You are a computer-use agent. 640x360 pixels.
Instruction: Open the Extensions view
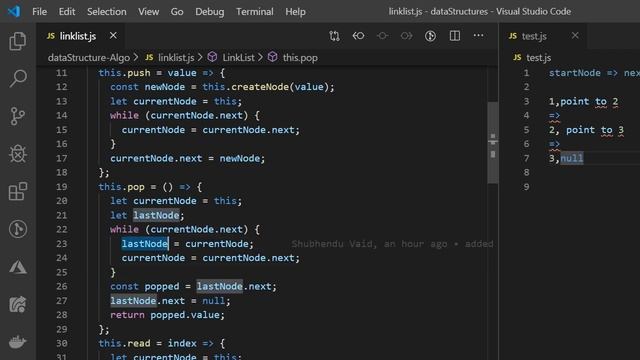[x=18, y=191]
